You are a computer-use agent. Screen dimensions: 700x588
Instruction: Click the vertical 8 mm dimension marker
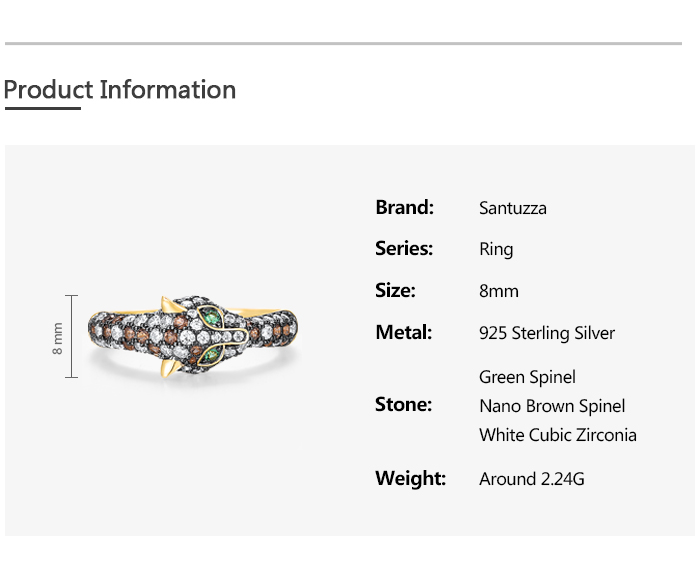(x=70, y=337)
